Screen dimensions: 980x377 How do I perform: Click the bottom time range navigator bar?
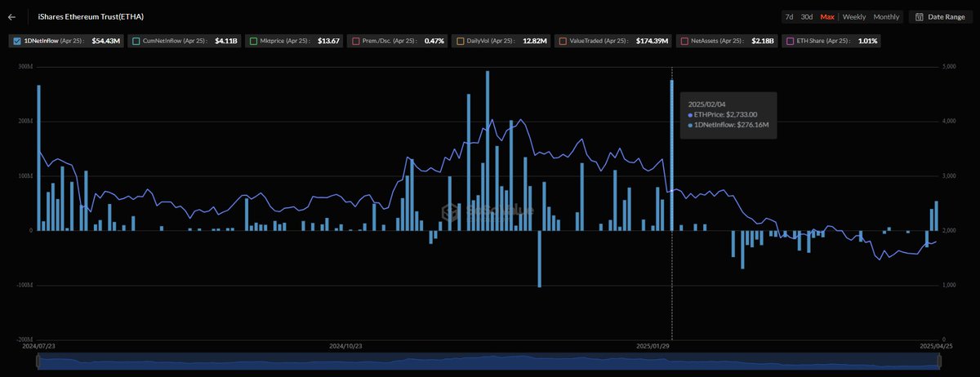click(488, 363)
